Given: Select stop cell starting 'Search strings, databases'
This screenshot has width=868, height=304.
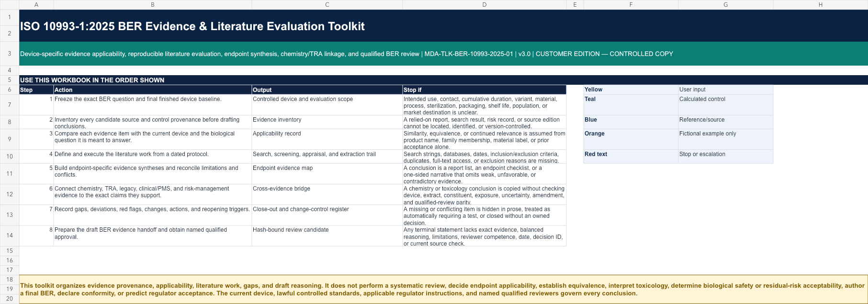Looking at the screenshot, I should (x=485, y=157).
